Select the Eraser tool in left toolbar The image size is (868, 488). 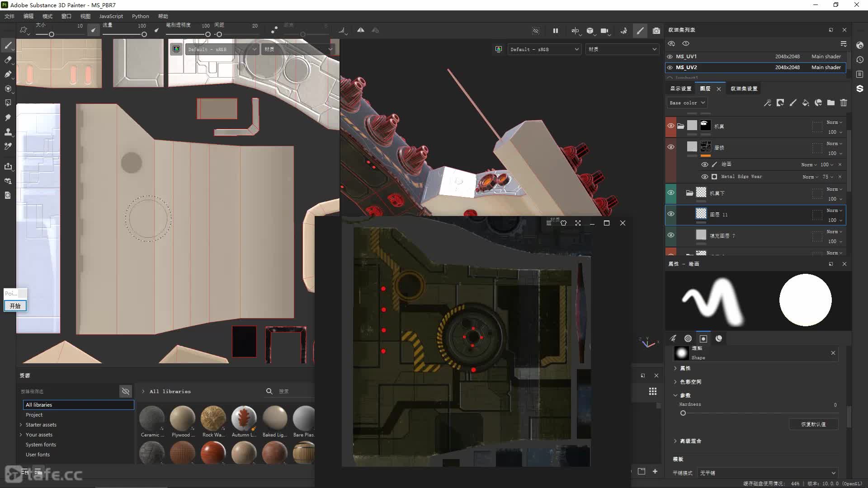[x=8, y=60]
